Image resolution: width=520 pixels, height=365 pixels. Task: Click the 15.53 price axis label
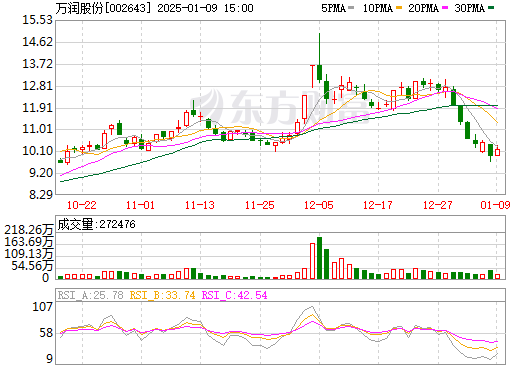point(38,20)
